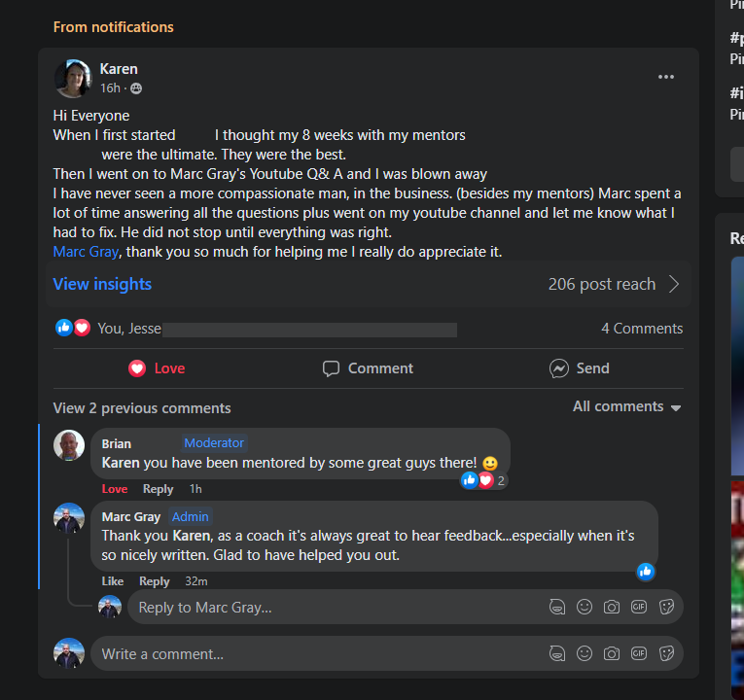Click avatar sticker icon in Write a comment box
The width and height of the screenshot is (744, 700).
pyautogui.click(x=557, y=653)
